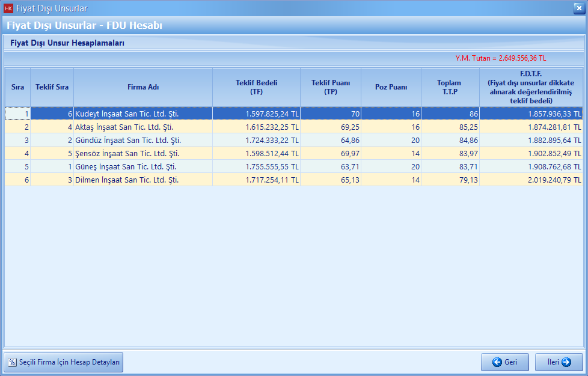The height and width of the screenshot is (376, 588).
Task: Click the Firma Adı column header
Action: (143, 87)
